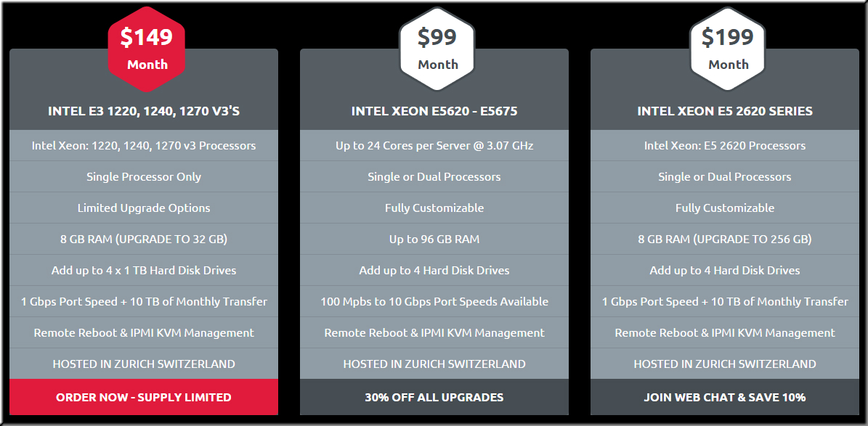The height and width of the screenshot is (426, 868).
Task: Click JOIN WEB CHAT & SAVE 10% button
Action: tap(725, 397)
